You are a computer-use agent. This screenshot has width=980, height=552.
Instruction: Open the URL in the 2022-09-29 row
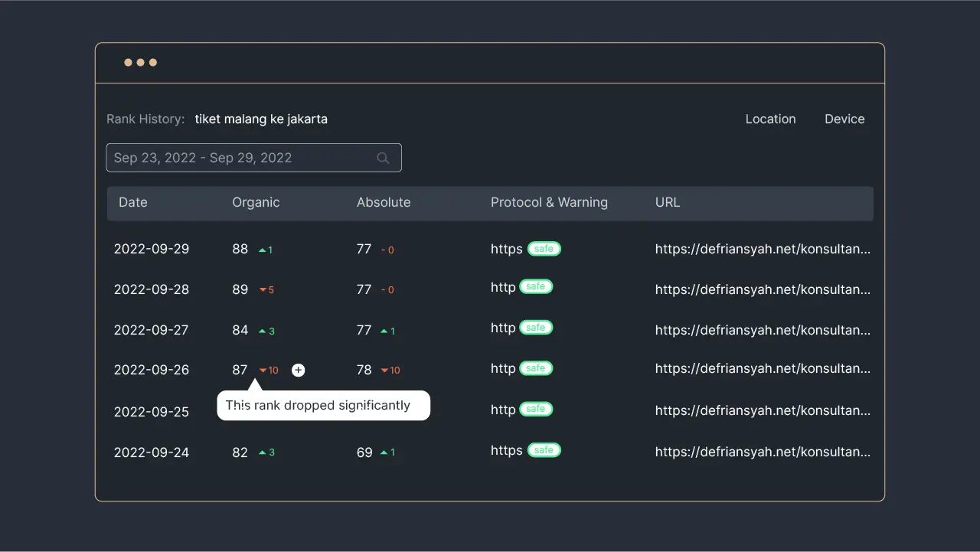click(x=763, y=249)
